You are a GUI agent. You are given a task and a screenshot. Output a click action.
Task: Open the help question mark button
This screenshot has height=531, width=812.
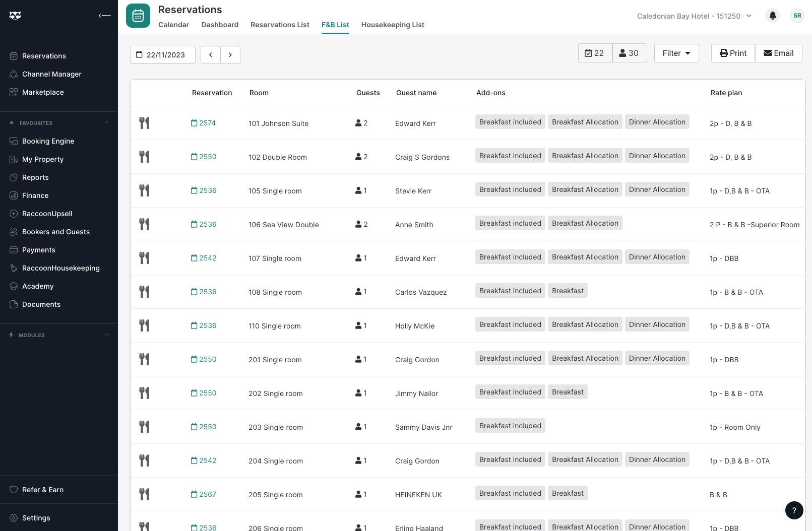pos(794,510)
